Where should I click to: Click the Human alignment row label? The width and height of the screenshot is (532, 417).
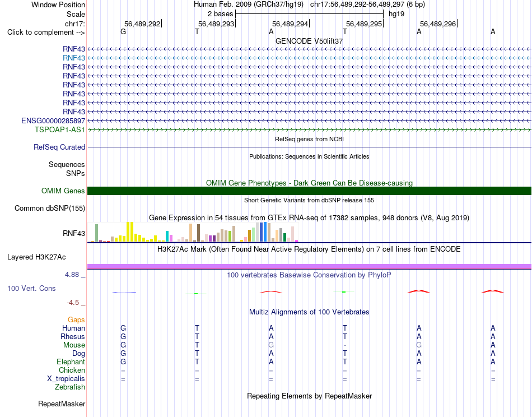pyautogui.click(x=73, y=328)
